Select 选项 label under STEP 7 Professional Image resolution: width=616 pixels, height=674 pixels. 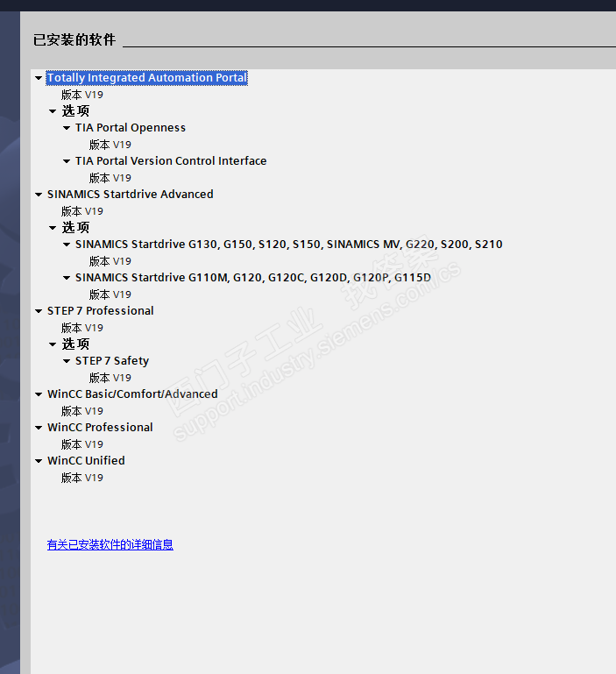[75, 344]
